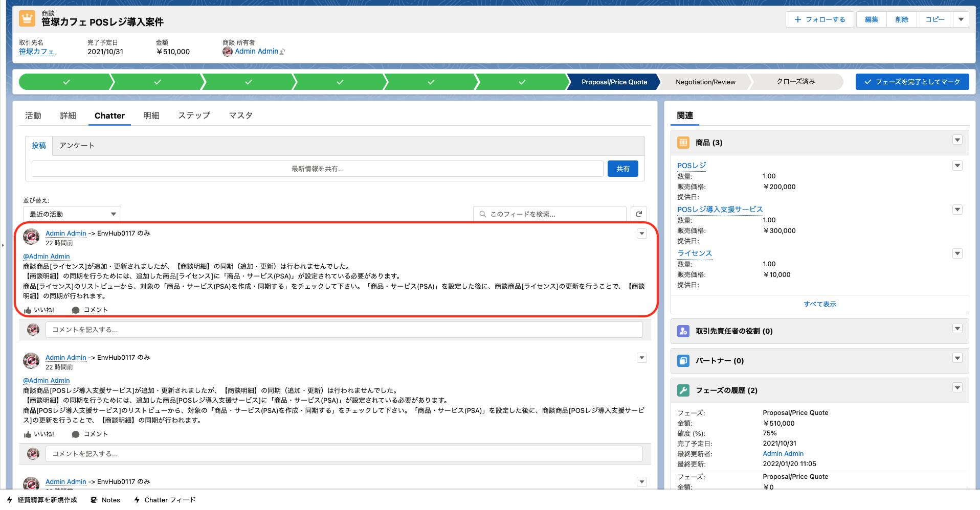The height and width of the screenshot is (510, 980).
Task: Click the sixth completed phase checkmark
Action: click(x=522, y=82)
